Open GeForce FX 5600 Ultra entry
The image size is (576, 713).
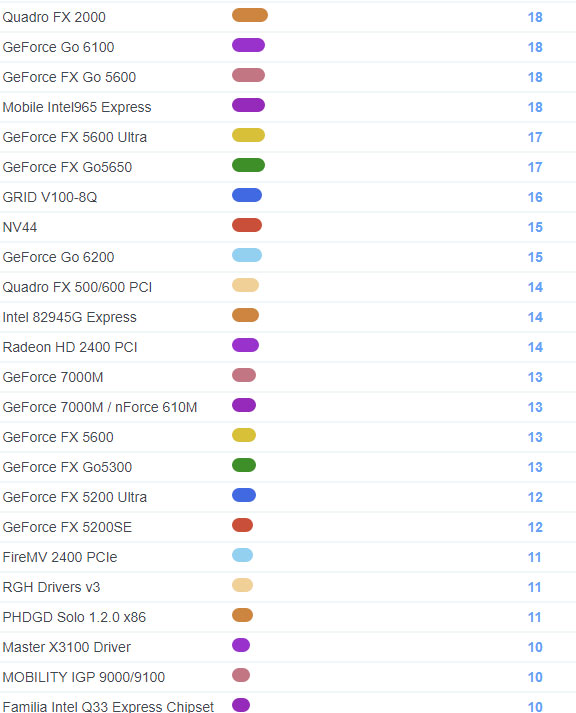pyautogui.click(x=75, y=137)
